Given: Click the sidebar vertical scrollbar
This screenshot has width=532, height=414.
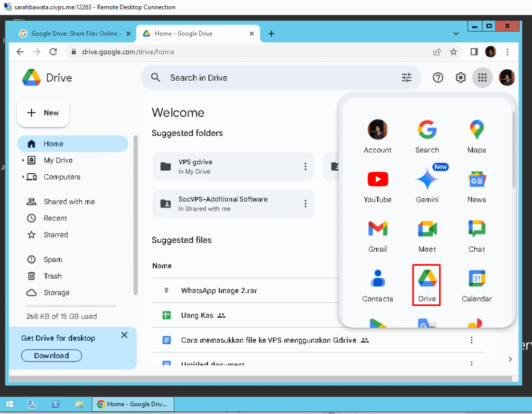Looking at the screenshot, I should (x=136, y=215).
